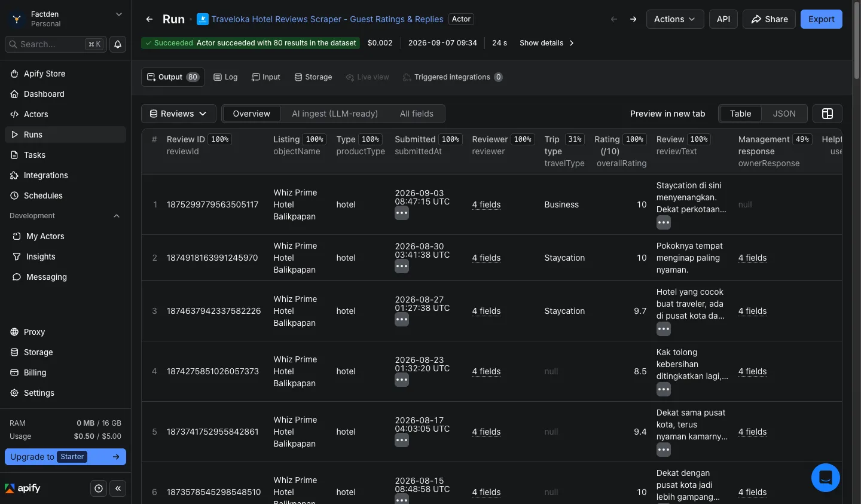Open Storage in the sidebar
Screen dimensions: 861x504
65,352
